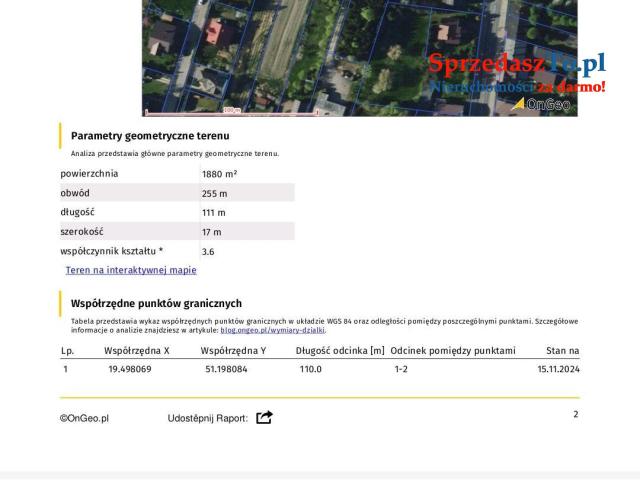Click the 'powierzchnia' value 1880 m²
640x480 pixels.
pos(219,174)
